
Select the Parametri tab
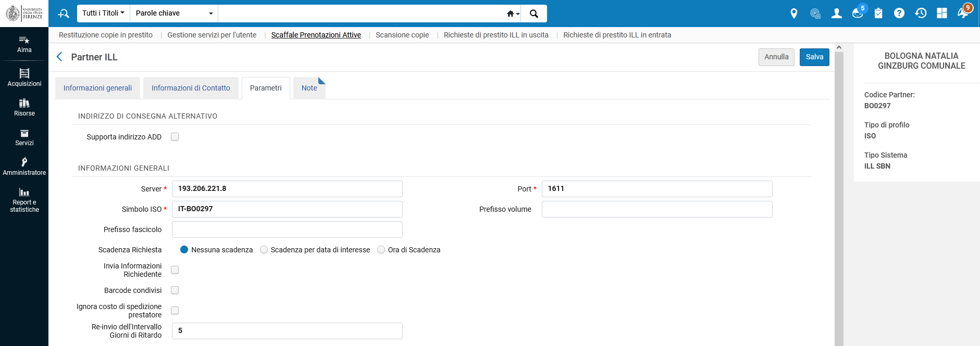pyautogui.click(x=266, y=88)
